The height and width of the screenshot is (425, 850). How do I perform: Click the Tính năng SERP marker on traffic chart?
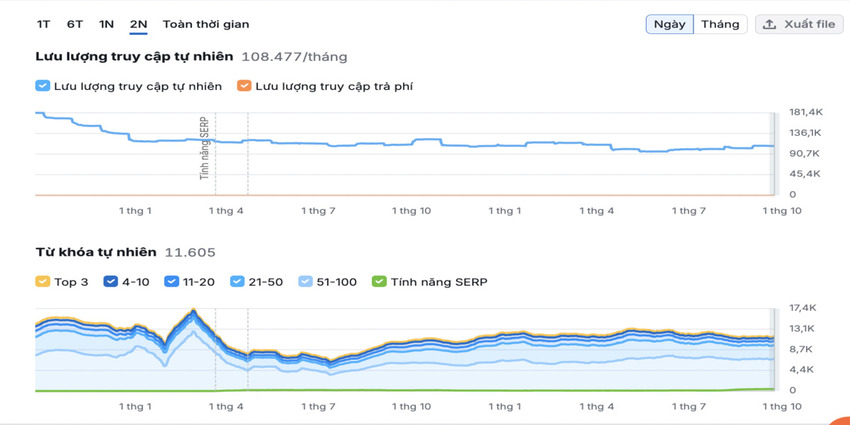[206, 147]
